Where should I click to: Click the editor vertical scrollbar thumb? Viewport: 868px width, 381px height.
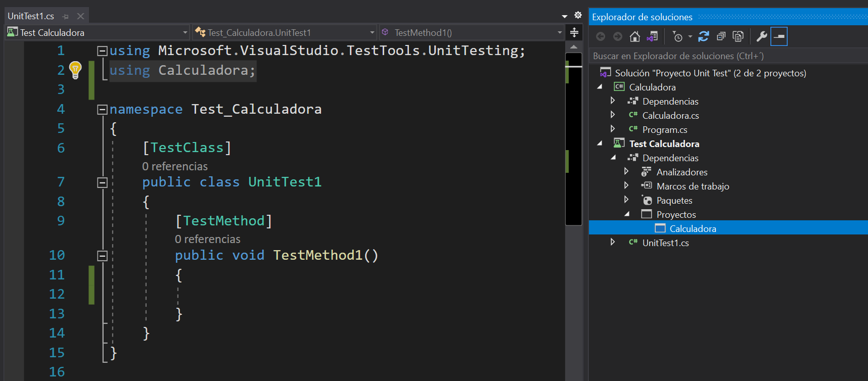pyautogui.click(x=574, y=139)
